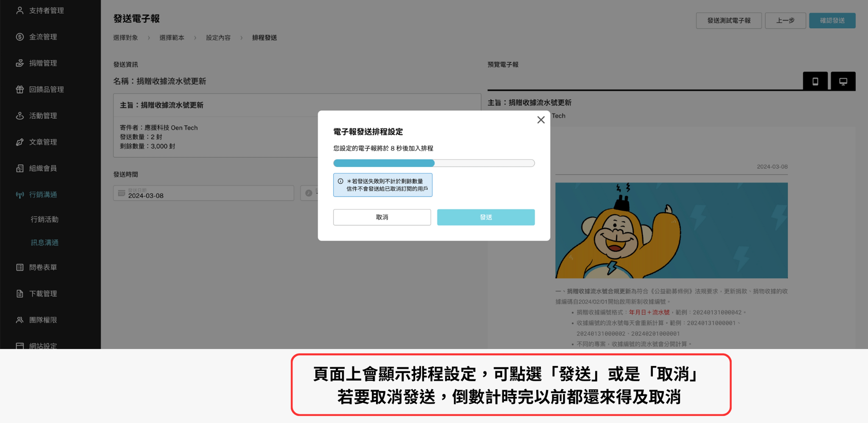
Task: Click the 發送日期 2024-03-08 field
Action: point(203,193)
